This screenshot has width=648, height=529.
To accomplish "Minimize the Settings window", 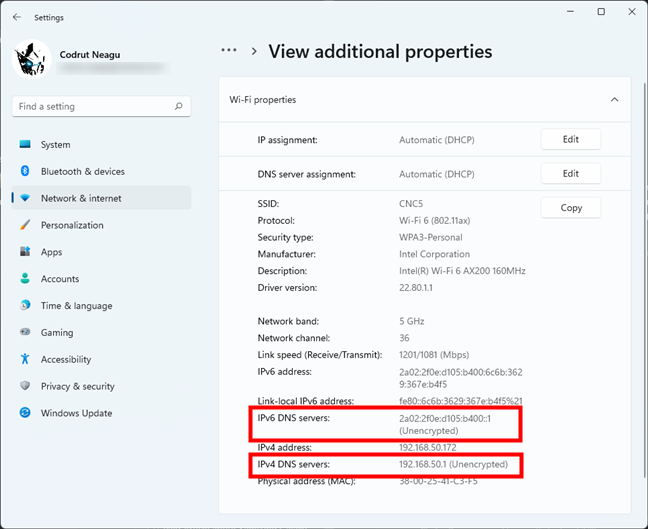I will coord(571,12).
